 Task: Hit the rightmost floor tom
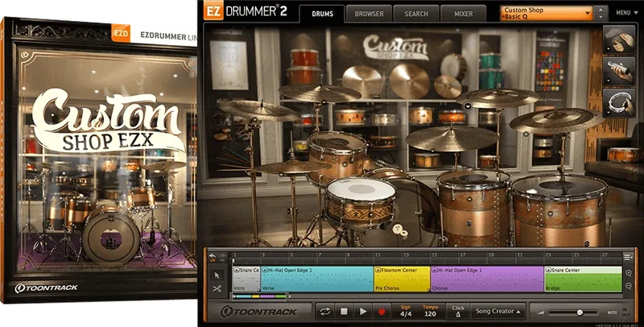click(x=559, y=209)
